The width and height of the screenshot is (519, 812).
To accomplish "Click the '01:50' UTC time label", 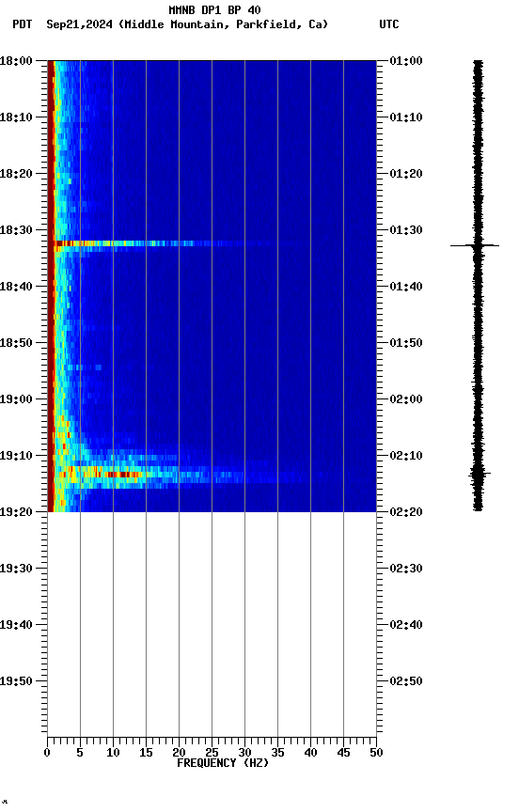I will click(x=406, y=343).
